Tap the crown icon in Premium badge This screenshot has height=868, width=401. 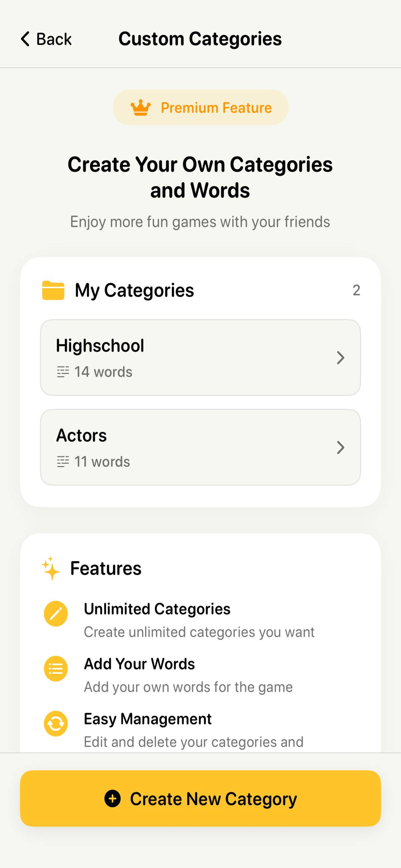[140, 108]
